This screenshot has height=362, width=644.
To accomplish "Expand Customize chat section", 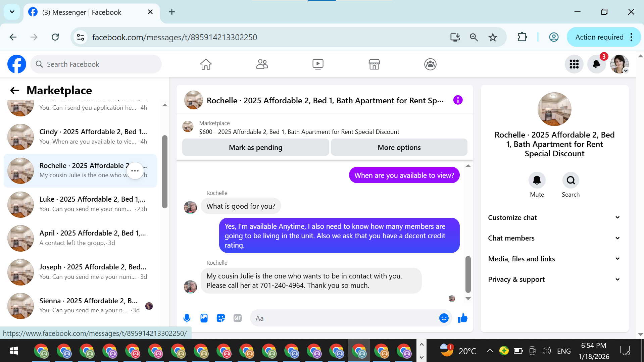I will [x=554, y=218].
